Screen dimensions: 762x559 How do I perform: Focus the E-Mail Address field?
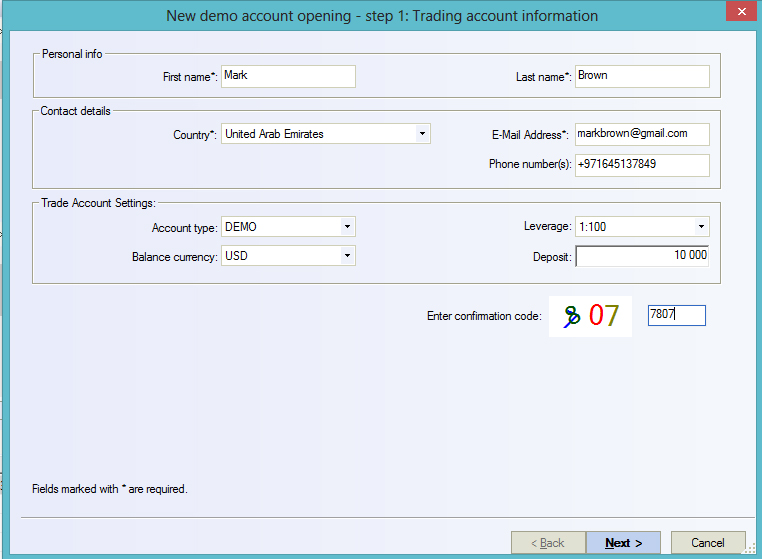click(x=641, y=134)
